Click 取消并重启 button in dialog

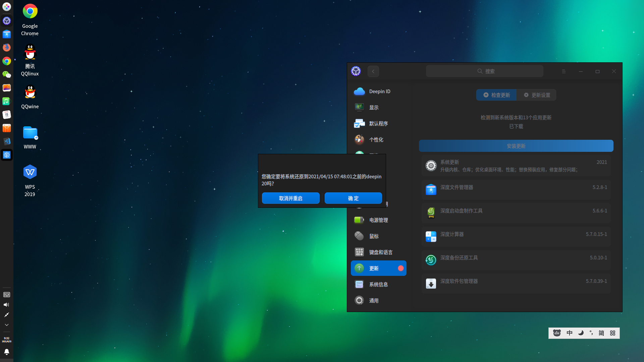tap(290, 198)
